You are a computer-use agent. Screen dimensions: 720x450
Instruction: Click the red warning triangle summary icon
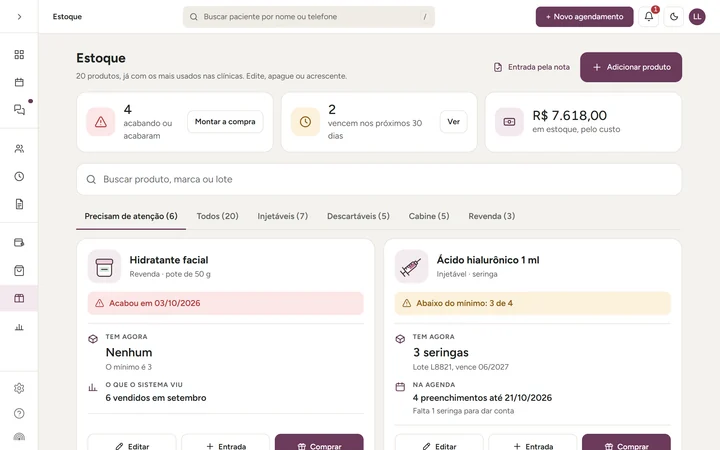(x=101, y=122)
